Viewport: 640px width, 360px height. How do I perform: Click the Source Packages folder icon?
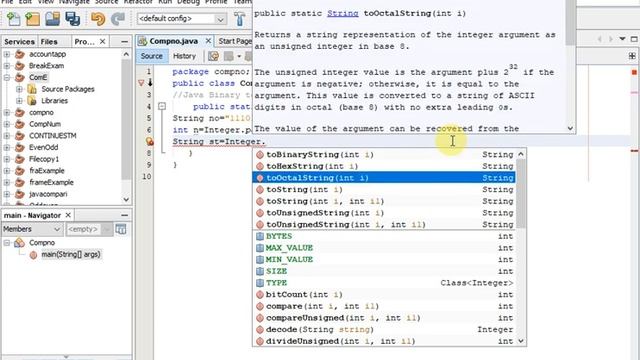point(32,89)
